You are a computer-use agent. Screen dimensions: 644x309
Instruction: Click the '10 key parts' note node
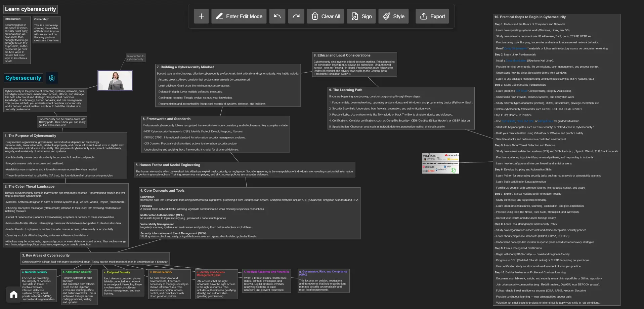pyautogui.click(x=62, y=122)
